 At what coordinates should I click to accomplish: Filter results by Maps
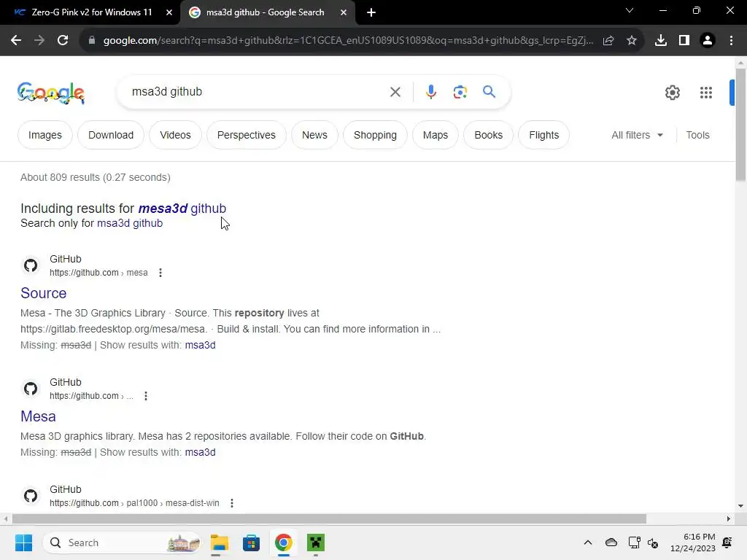click(x=436, y=135)
